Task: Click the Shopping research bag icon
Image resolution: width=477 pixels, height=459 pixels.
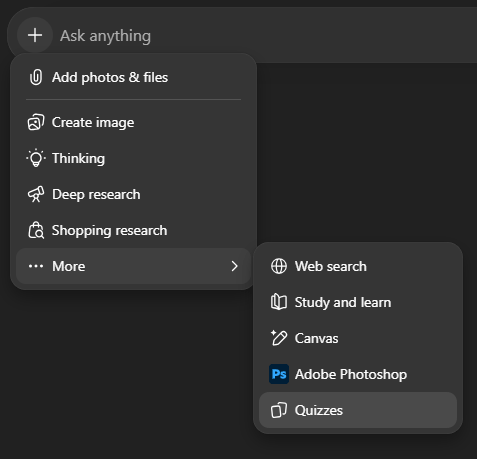Action: point(36,230)
